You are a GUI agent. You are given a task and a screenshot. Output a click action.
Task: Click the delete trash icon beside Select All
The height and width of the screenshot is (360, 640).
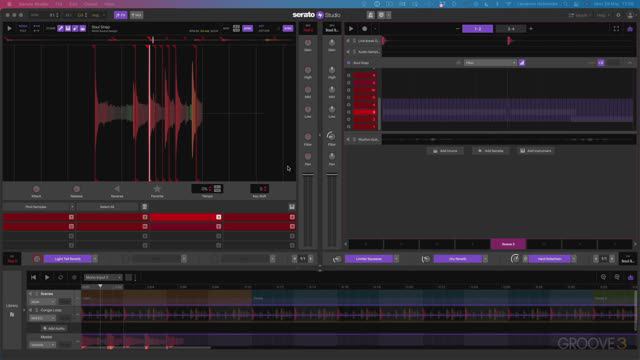point(144,207)
